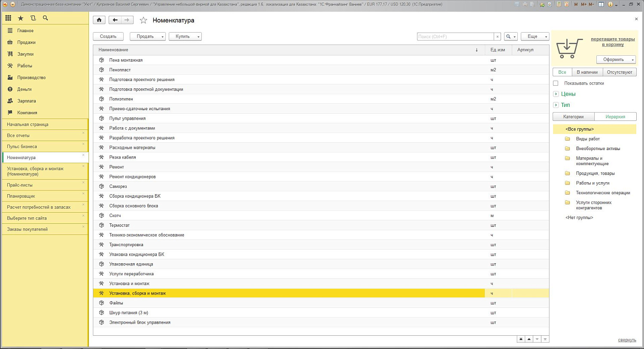Open the sections menu grid icon
This screenshot has width=644, height=349.
pos(8,18)
